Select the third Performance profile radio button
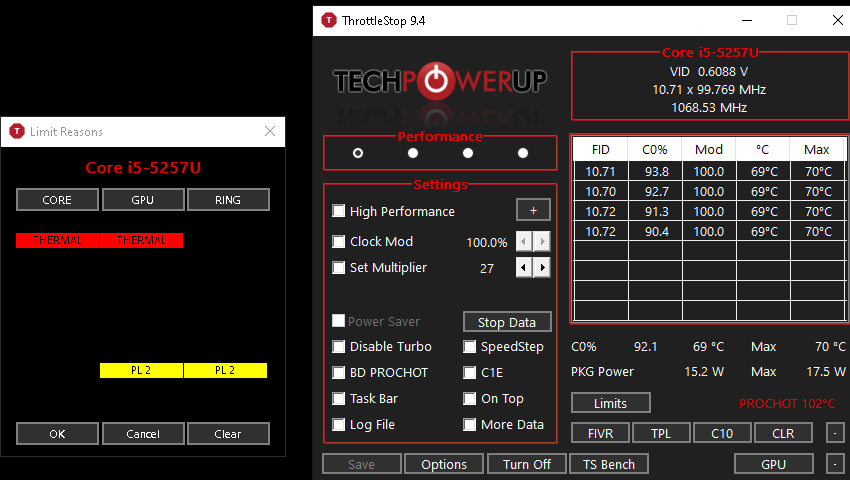850x480 pixels. click(x=468, y=153)
